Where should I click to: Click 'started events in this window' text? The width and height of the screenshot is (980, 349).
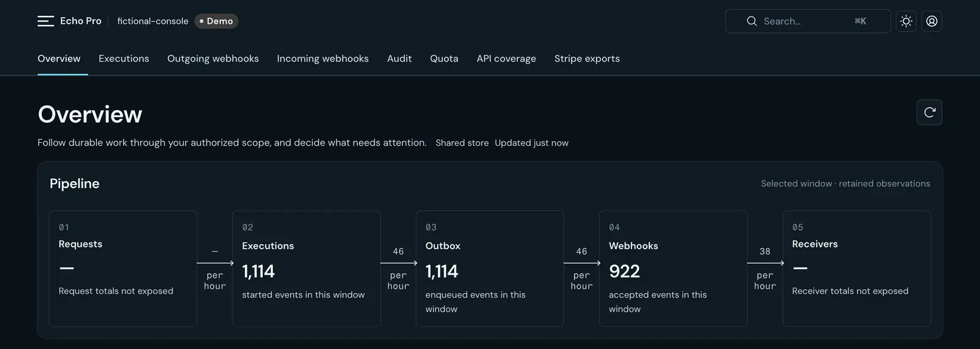(303, 295)
